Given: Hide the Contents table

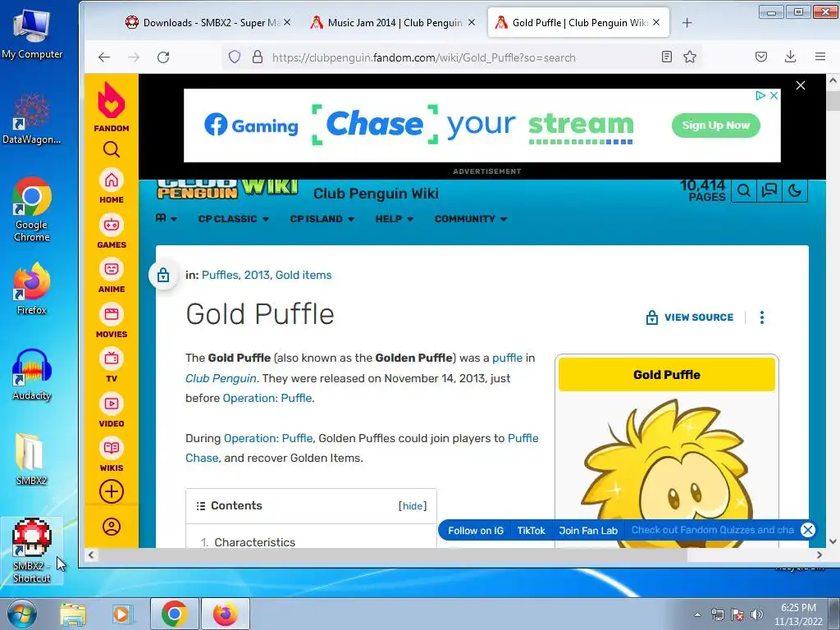Looking at the screenshot, I should [x=413, y=506].
